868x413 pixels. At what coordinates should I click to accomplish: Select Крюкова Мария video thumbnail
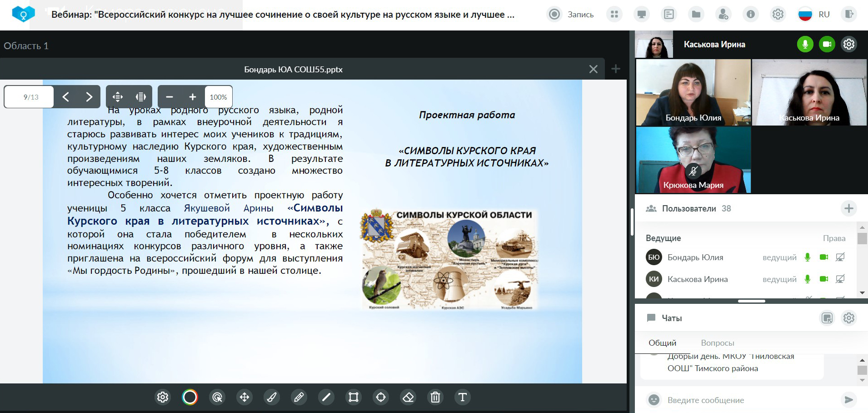693,160
